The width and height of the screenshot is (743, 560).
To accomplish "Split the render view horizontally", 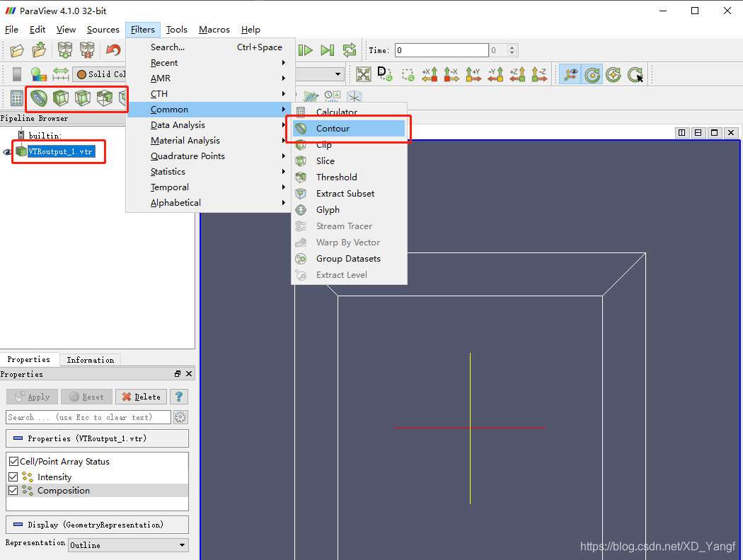I will point(682,132).
